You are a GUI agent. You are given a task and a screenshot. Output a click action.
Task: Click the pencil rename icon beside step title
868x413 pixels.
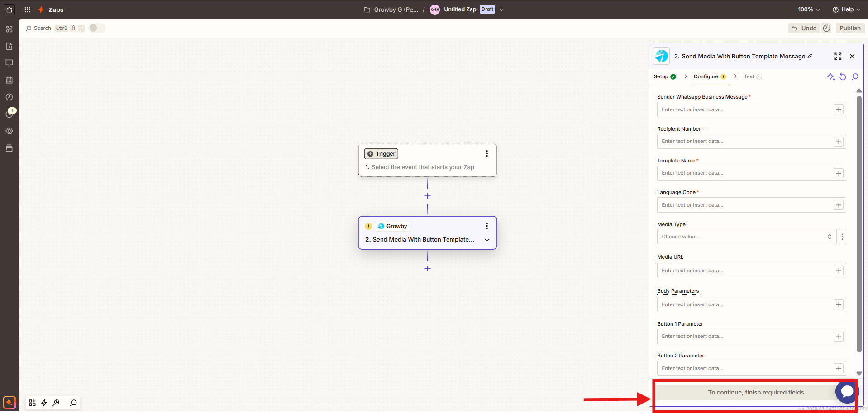coord(810,56)
